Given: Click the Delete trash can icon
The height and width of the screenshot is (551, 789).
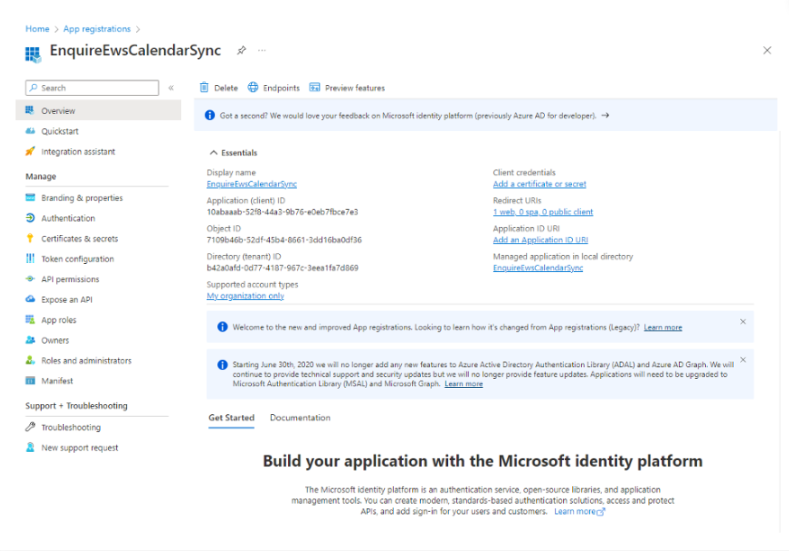Looking at the screenshot, I should 204,87.
